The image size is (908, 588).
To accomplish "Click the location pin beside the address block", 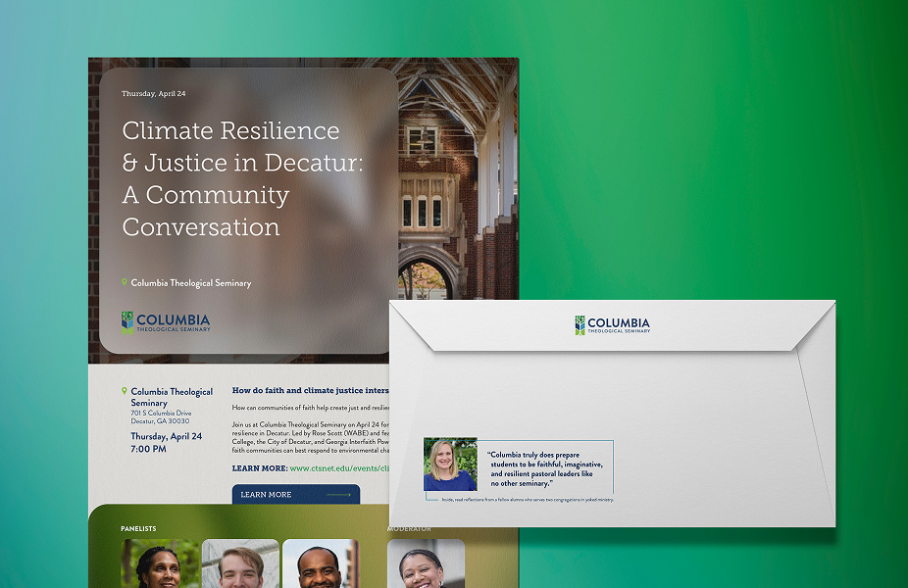I will [x=124, y=391].
